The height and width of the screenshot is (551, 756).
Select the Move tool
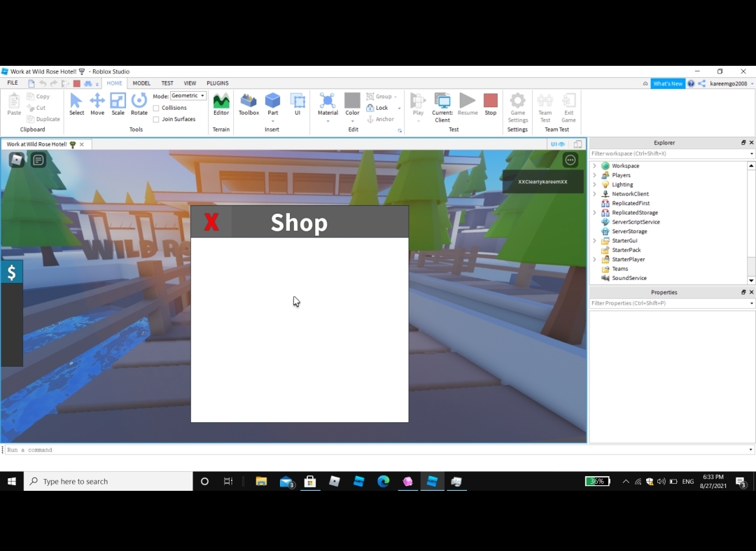pos(97,105)
